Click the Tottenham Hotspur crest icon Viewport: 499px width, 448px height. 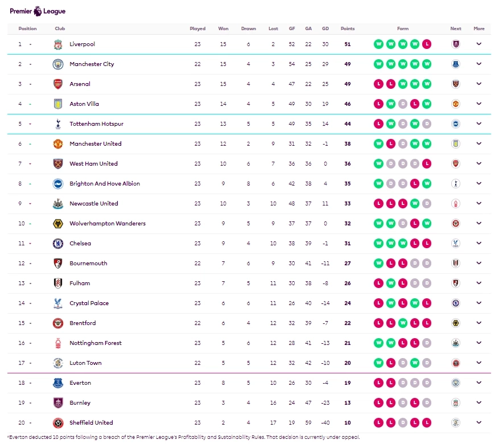[x=57, y=124]
